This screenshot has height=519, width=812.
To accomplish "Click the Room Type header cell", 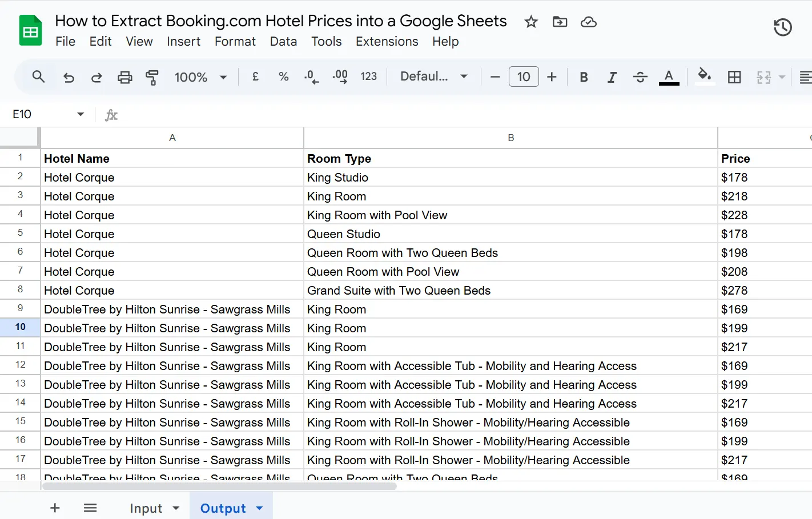I will click(510, 158).
